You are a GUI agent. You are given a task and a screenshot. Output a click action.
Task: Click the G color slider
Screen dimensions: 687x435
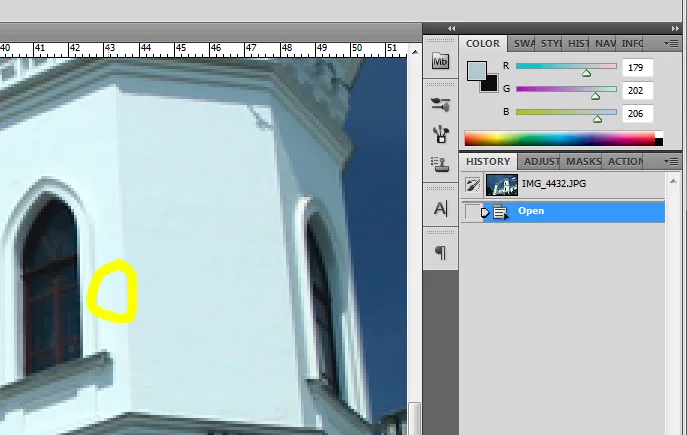click(x=566, y=89)
